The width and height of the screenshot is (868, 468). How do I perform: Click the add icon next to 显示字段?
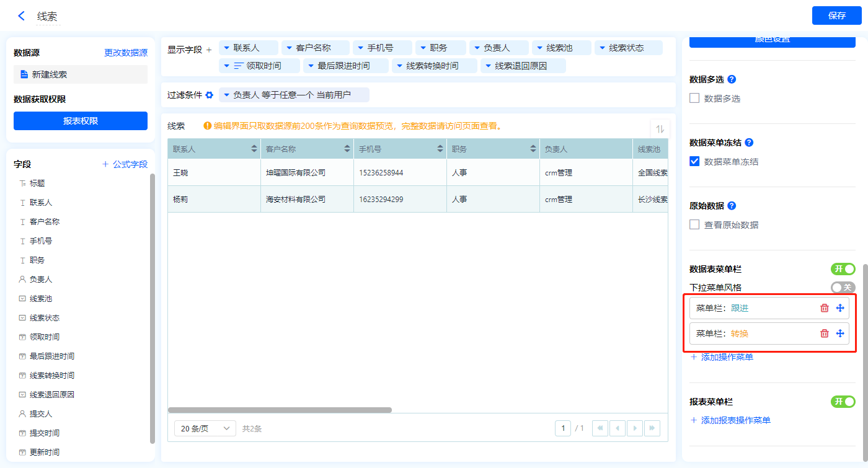(209, 50)
